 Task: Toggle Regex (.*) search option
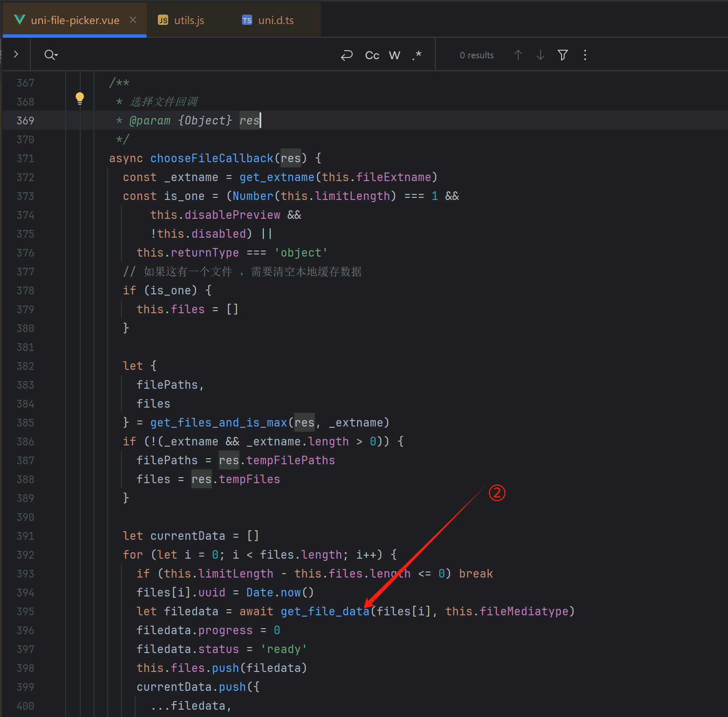[x=417, y=55]
